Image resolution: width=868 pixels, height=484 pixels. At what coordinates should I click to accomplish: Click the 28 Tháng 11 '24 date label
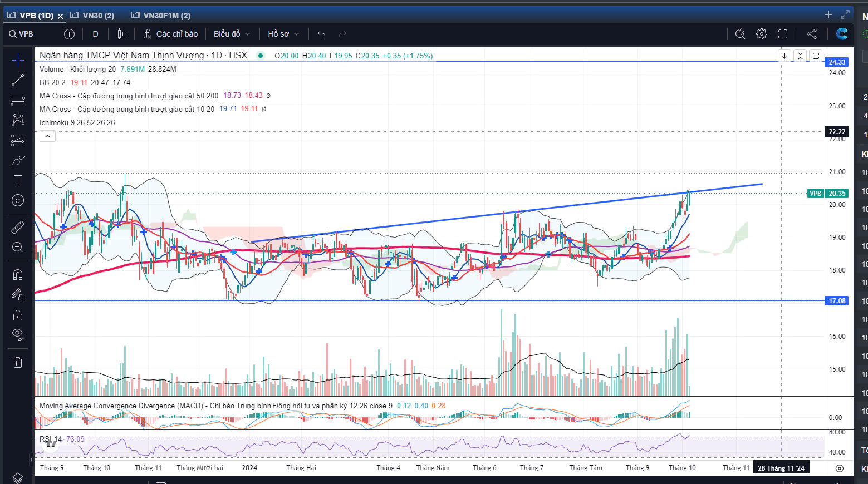781,468
